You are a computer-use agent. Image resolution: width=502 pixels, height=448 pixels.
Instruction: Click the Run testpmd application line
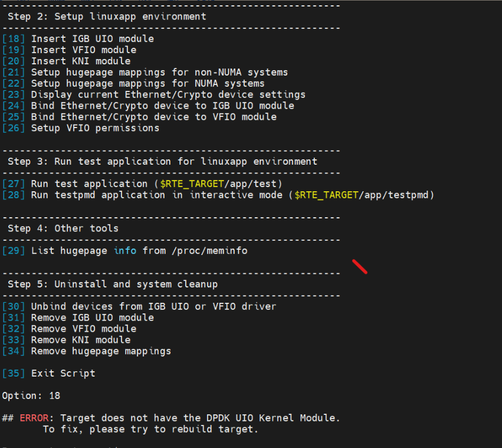[x=232, y=195]
